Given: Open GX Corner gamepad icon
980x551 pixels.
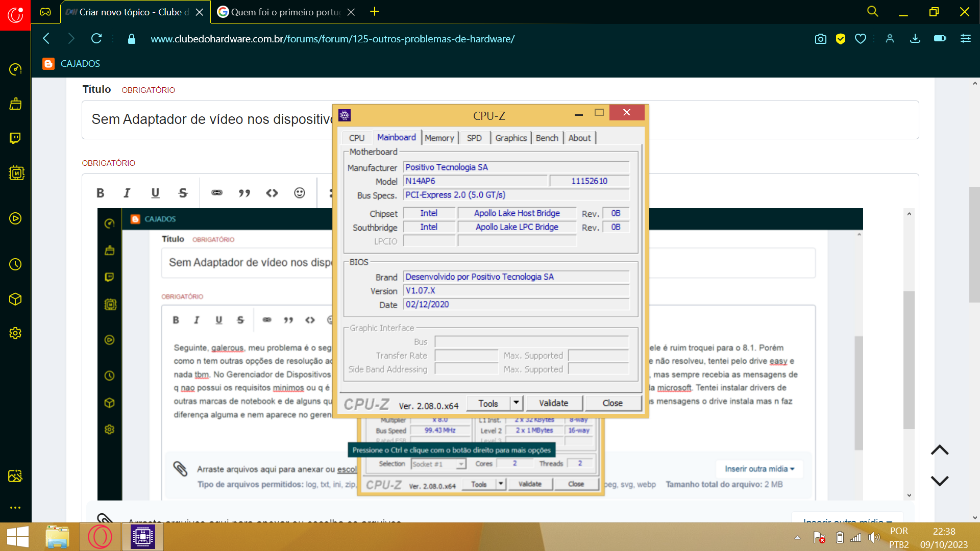Looking at the screenshot, I should coord(45,12).
